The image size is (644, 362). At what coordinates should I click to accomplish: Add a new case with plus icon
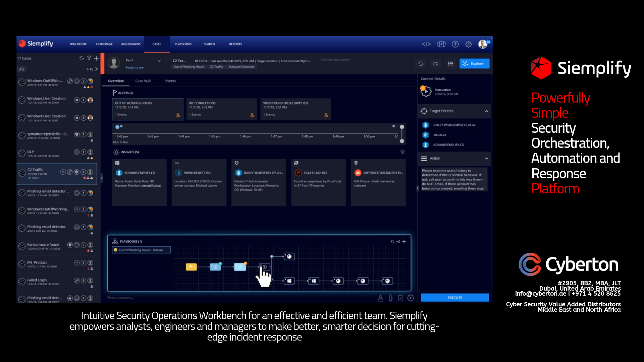click(x=97, y=58)
